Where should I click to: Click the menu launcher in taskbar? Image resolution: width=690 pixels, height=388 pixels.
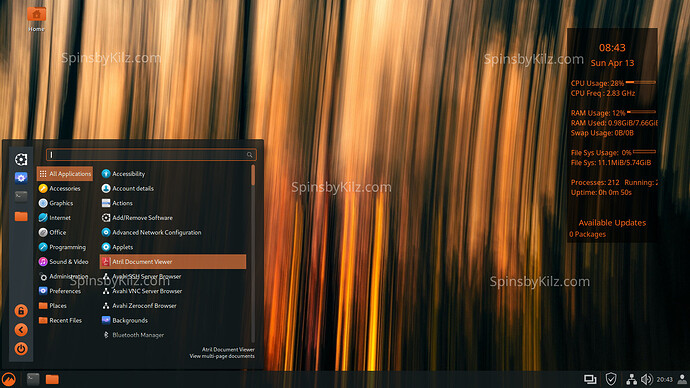tap(8, 379)
